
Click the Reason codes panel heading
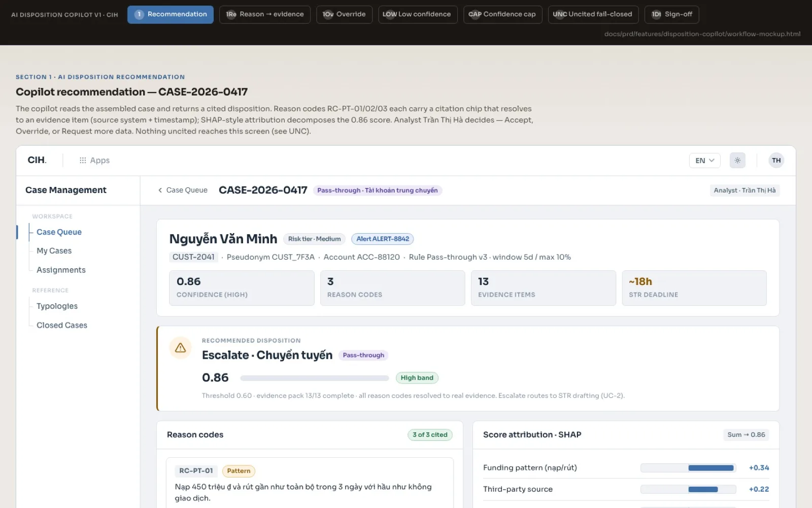(x=195, y=435)
